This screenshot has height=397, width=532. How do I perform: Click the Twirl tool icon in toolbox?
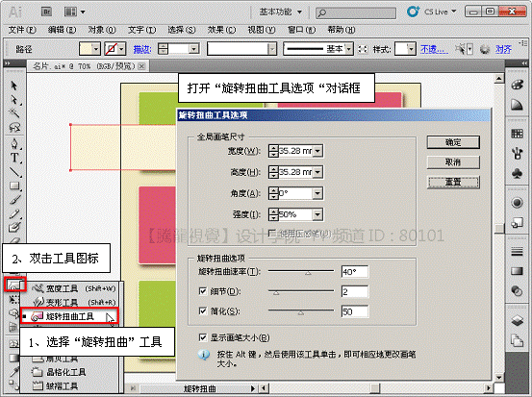pyautogui.click(x=15, y=285)
